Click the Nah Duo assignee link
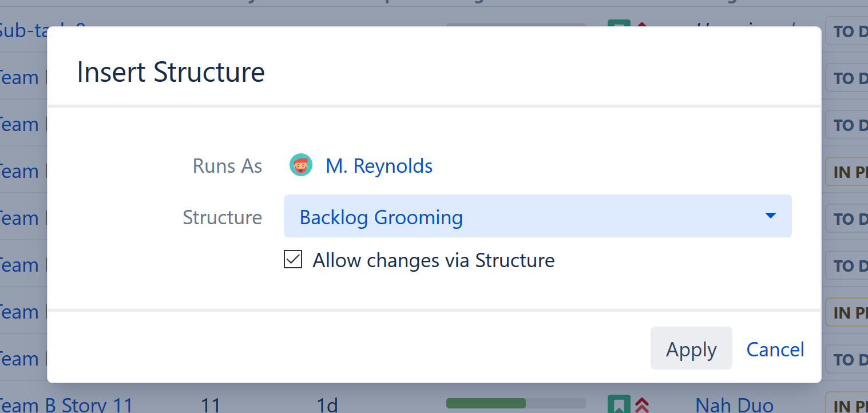The width and height of the screenshot is (868, 413). (x=734, y=406)
